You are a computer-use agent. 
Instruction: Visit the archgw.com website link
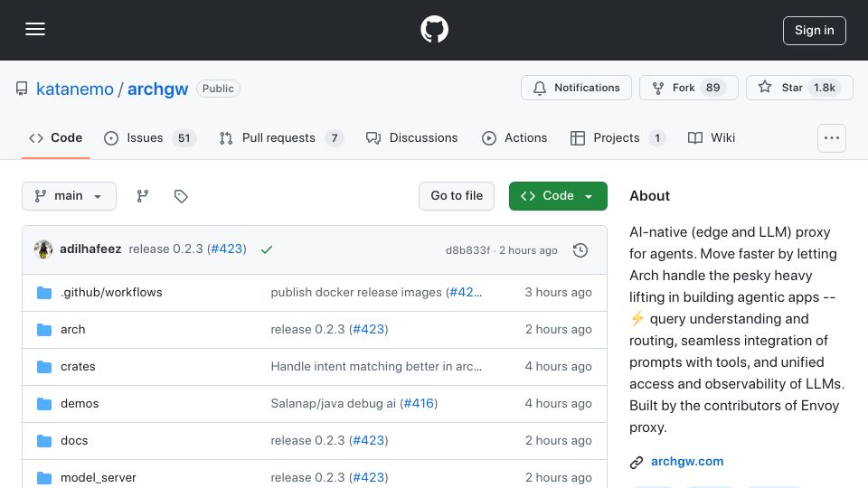pos(687,462)
